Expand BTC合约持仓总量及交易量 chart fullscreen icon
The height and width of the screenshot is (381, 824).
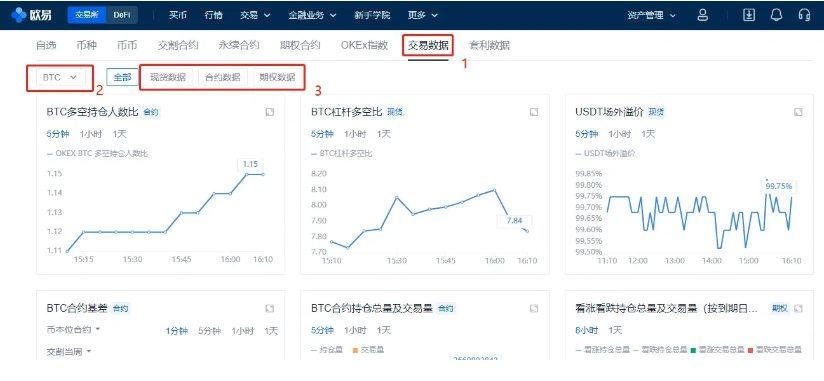pos(533,308)
